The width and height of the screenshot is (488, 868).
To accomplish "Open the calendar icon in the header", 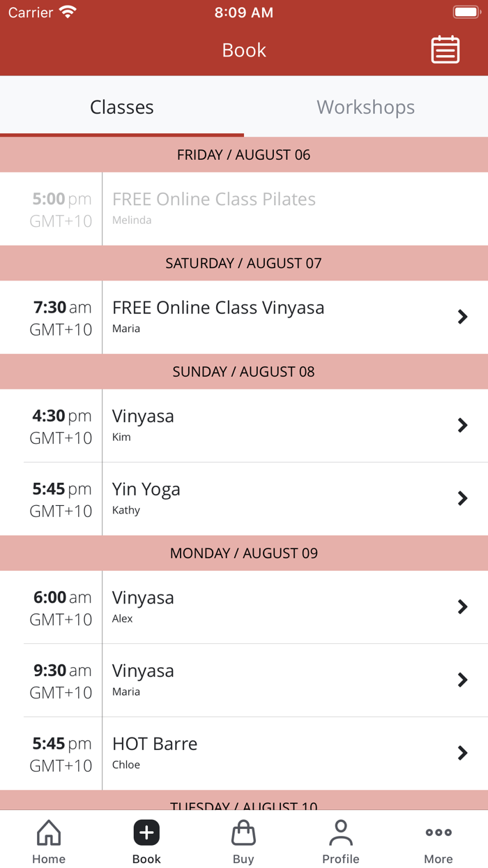I will (x=445, y=50).
